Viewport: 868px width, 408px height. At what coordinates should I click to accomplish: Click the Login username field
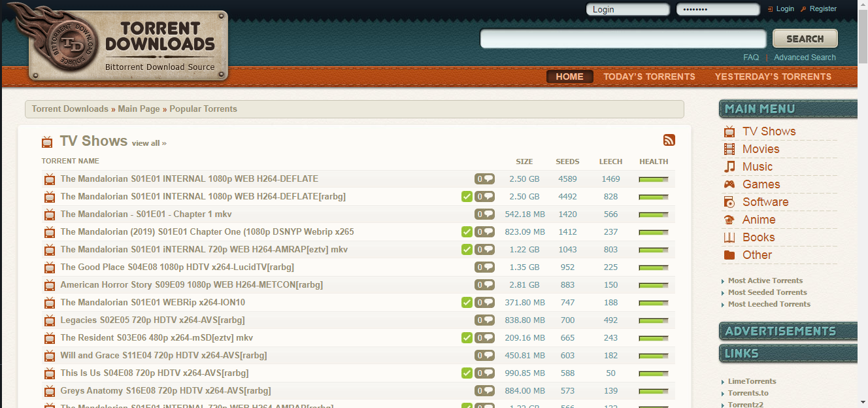point(628,9)
